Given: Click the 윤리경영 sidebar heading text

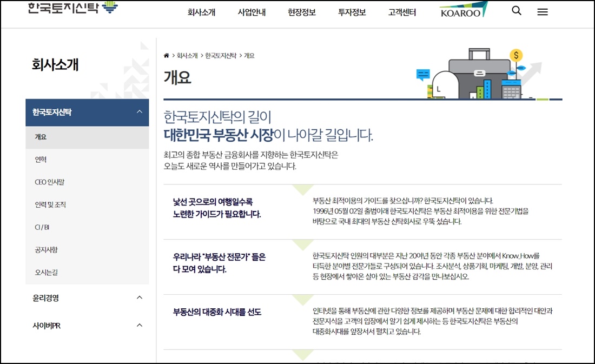Looking at the screenshot, I should coord(45,298).
